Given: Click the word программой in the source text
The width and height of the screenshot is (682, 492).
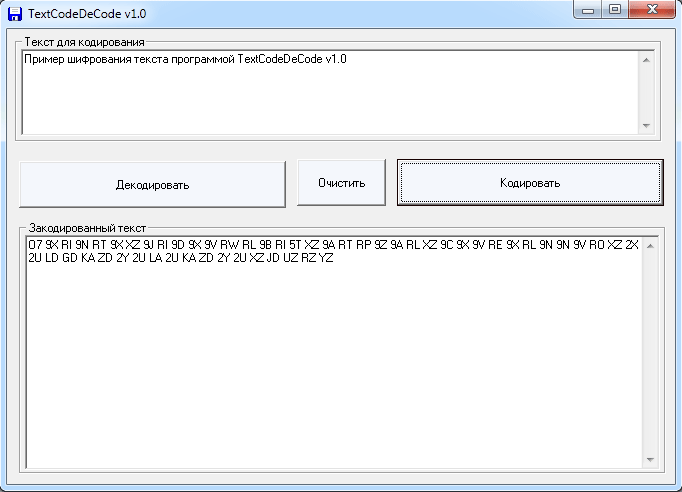Looking at the screenshot, I should [x=203, y=59].
